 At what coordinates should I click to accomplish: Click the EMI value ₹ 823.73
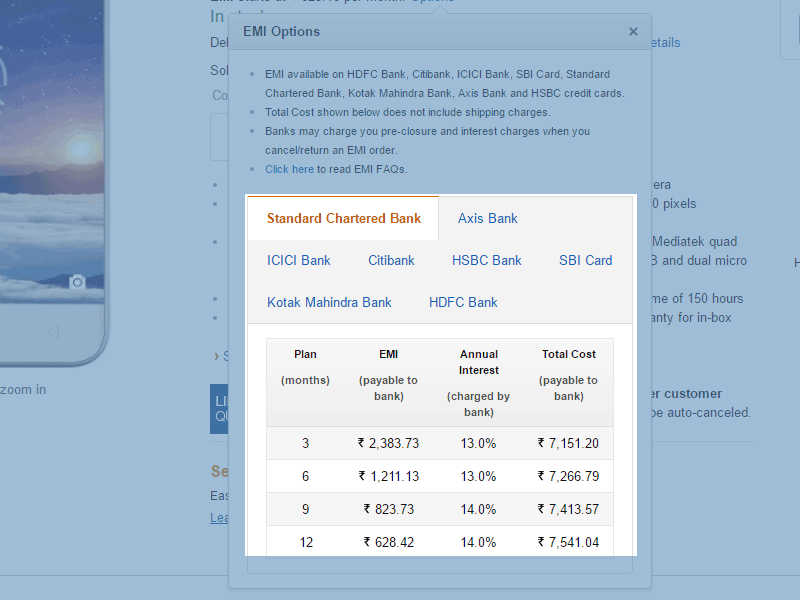[388, 509]
